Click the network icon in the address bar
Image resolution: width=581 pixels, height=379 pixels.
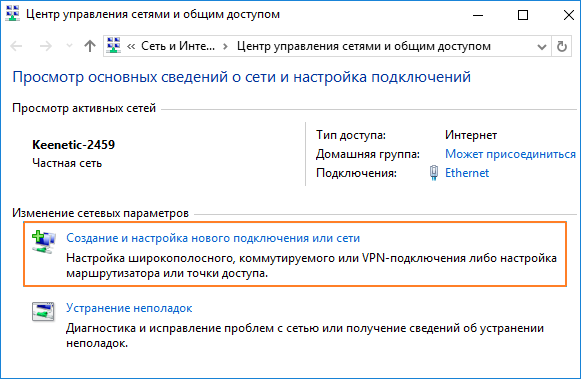pyautogui.click(x=113, y=46)
